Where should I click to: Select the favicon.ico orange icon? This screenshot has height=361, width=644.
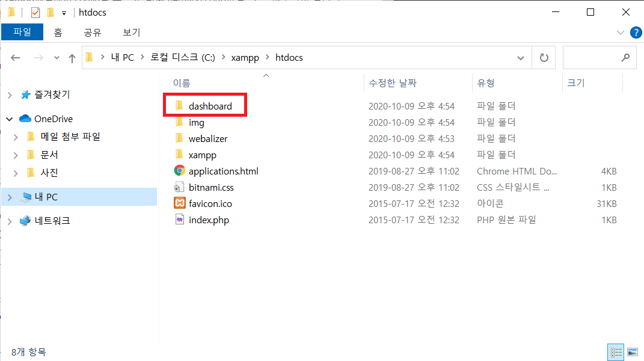click(179, 203)
